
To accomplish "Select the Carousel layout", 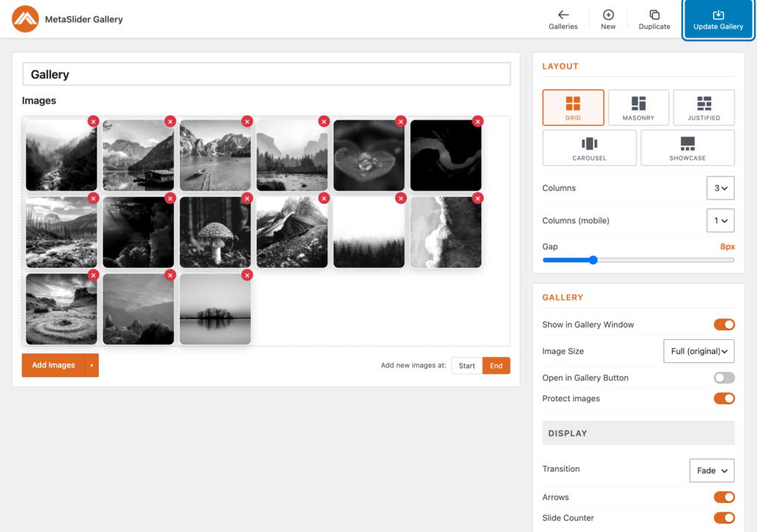I will (x=589, y=148).
